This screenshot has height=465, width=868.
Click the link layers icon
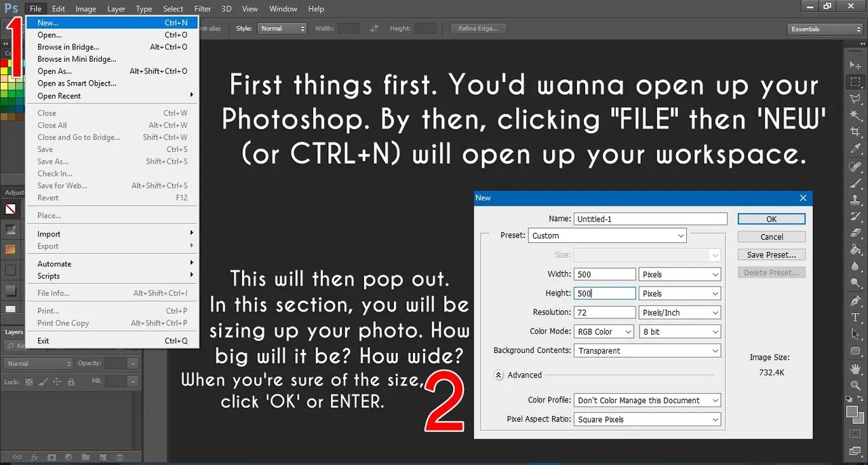(16, 457)
